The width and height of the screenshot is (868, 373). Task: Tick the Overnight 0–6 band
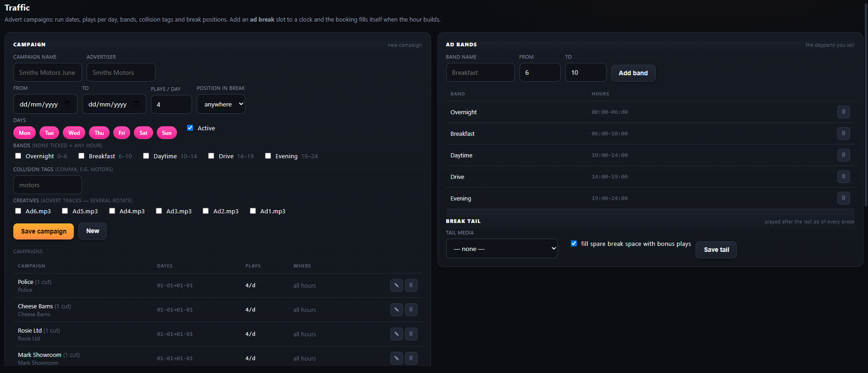(x=18, y=156)
